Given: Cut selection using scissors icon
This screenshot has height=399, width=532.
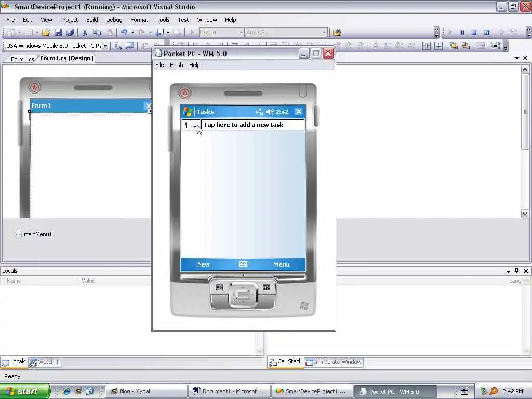Looking at the screenshot, I should pos(85,32).
